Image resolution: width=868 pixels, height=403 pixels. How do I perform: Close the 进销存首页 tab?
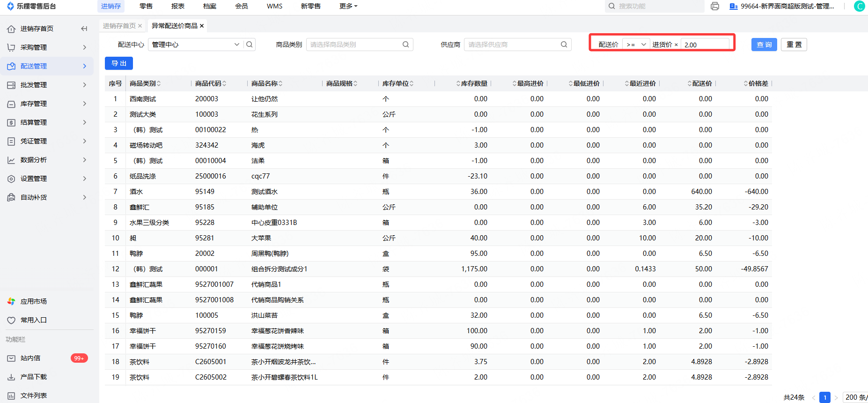[140, 26]
